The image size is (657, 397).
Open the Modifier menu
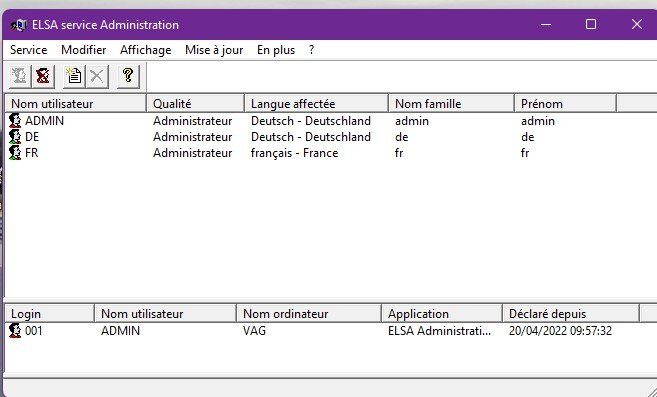[x=83, y=50]
